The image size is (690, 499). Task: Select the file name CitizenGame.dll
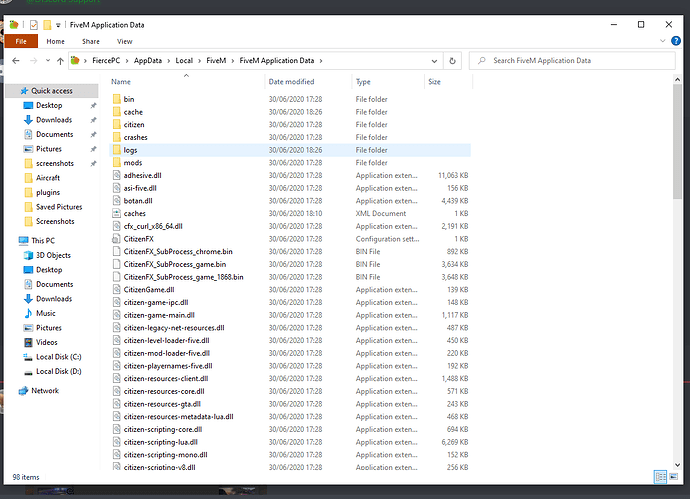pyautogui.click(x=149, y=290)
